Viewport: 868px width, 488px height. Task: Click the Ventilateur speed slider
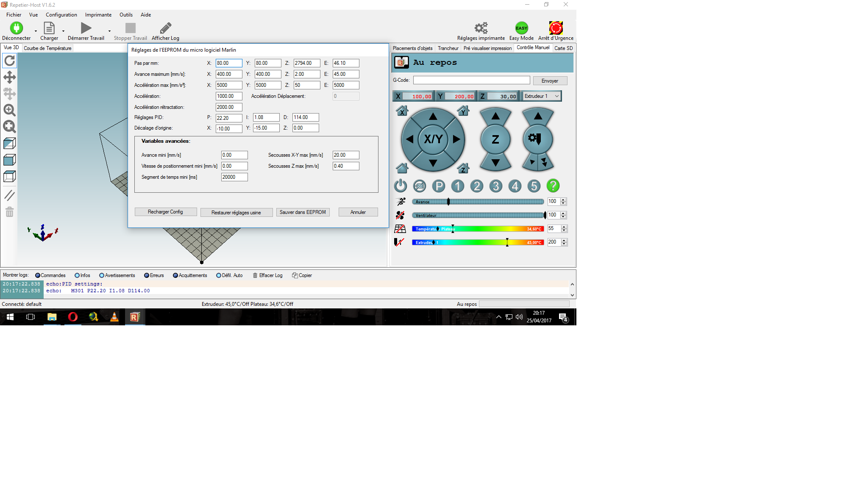click(x=478, y=215)
